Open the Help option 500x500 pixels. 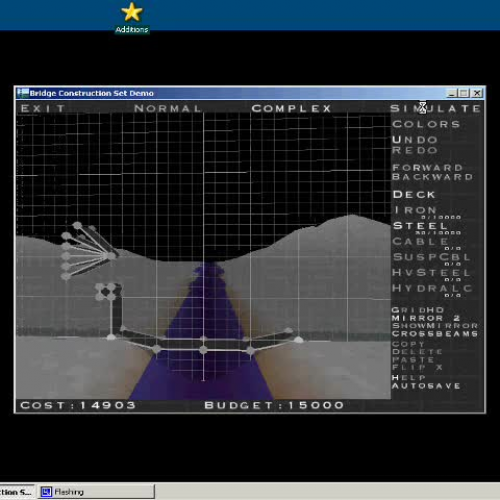(x=409, y=378)
